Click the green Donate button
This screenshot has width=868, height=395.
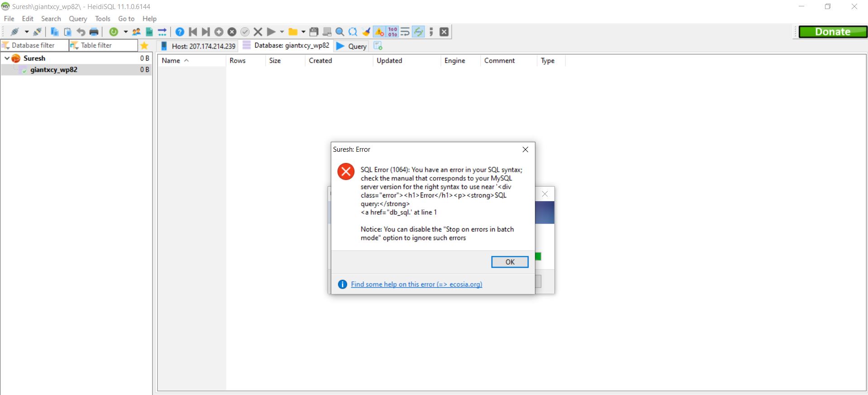click(x=833, y=32)
